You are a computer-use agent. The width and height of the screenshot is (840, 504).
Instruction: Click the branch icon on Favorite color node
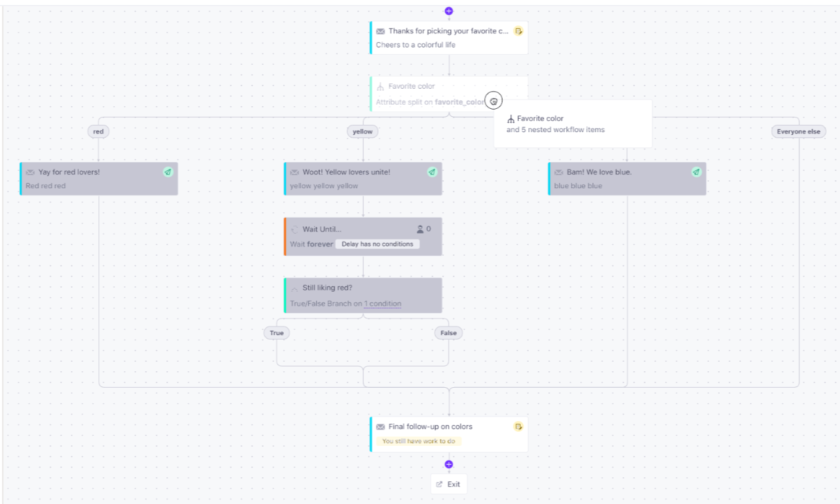[x=380, y=86]
